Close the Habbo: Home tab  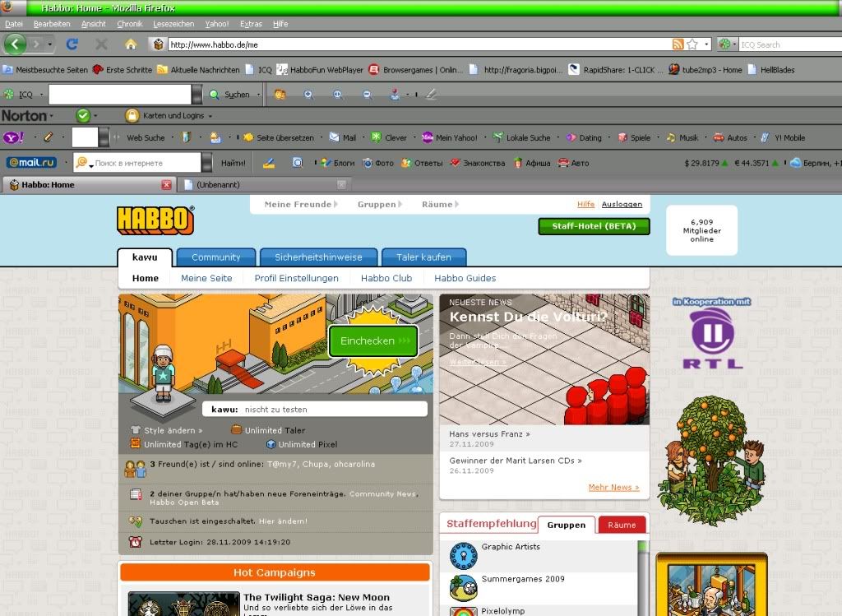click(x=166, y=185)
